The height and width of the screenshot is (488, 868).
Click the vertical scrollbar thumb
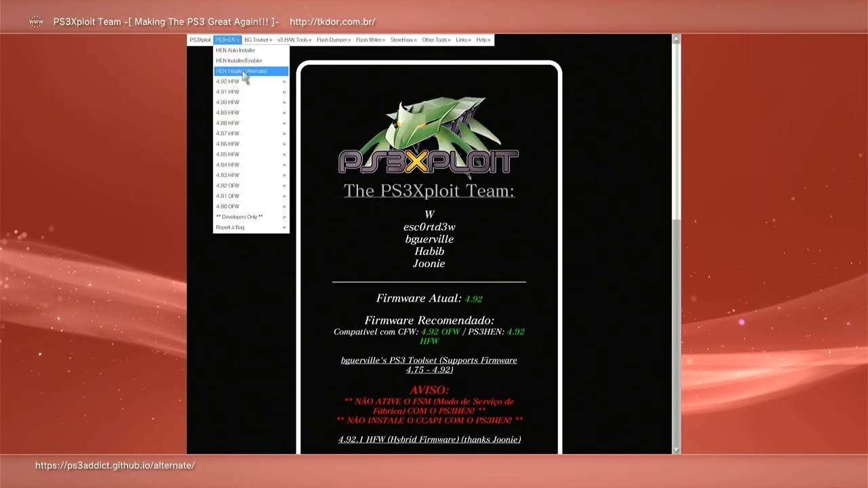tap(676, 133)
